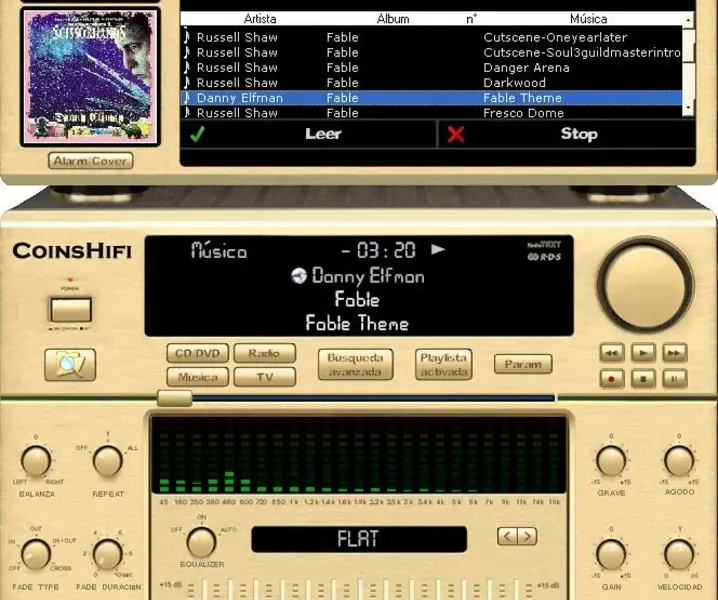This screenshot has height=600, width=718.
Task: Click the Equalizer on/off knob
Action: click(201, 542)
